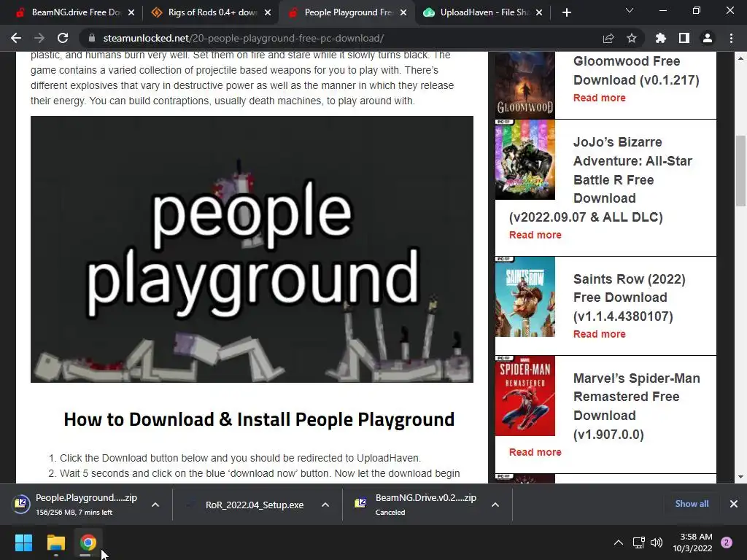This screenshot has width=747, height=560.
Task: Open Marvel's Spider-Man Remastered title link
Action: (x=636, y=406)
